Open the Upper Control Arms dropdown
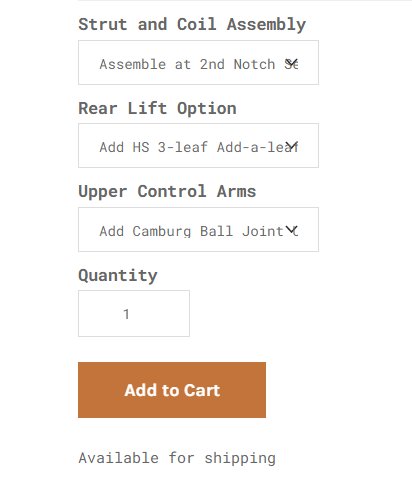412x483 pixels. point(198,230)
